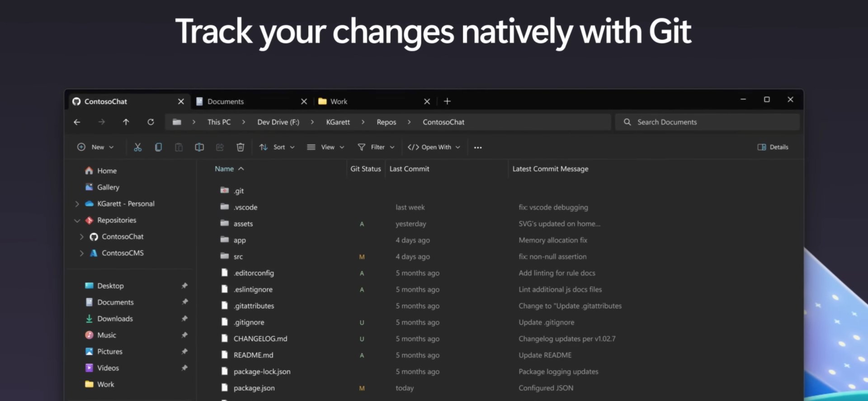The width and height of the screenshot is (868, 401).
Task: Click the folder icon in address bar
Action: point(177,122)
